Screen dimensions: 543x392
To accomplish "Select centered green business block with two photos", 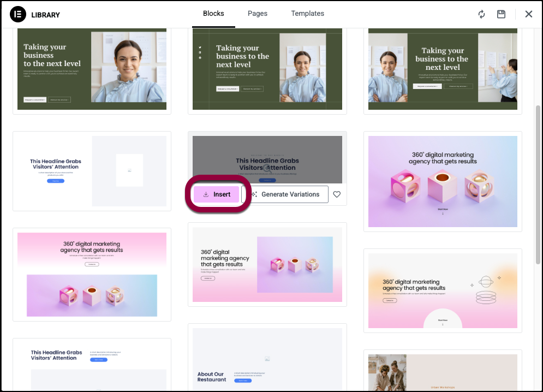I will point(443,69).
